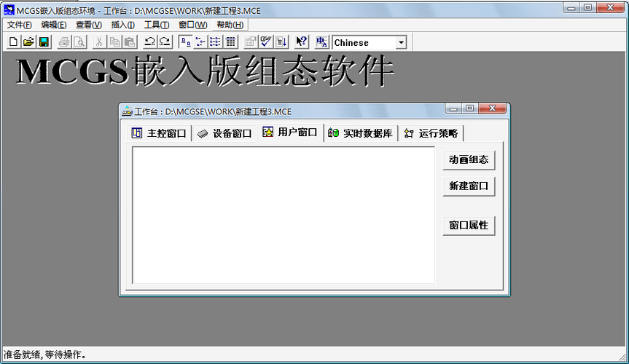This screenshot has height=364, width=629.
Task: Minimize the inner 工作台 window
Action: 453,108
